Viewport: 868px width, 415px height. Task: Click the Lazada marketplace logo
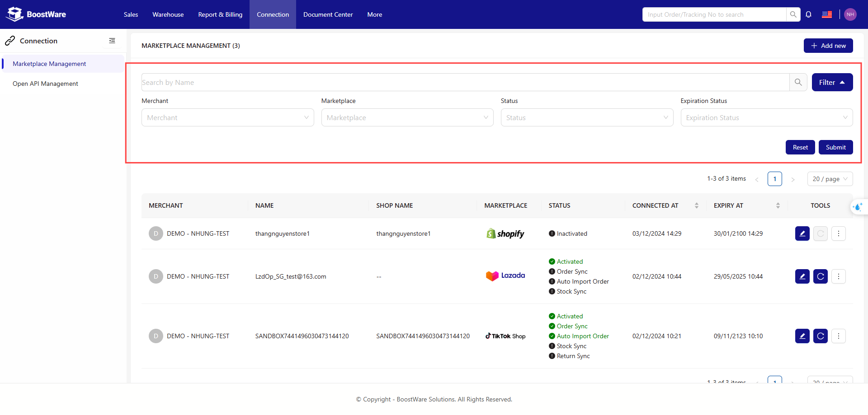[x=505, y=275]
